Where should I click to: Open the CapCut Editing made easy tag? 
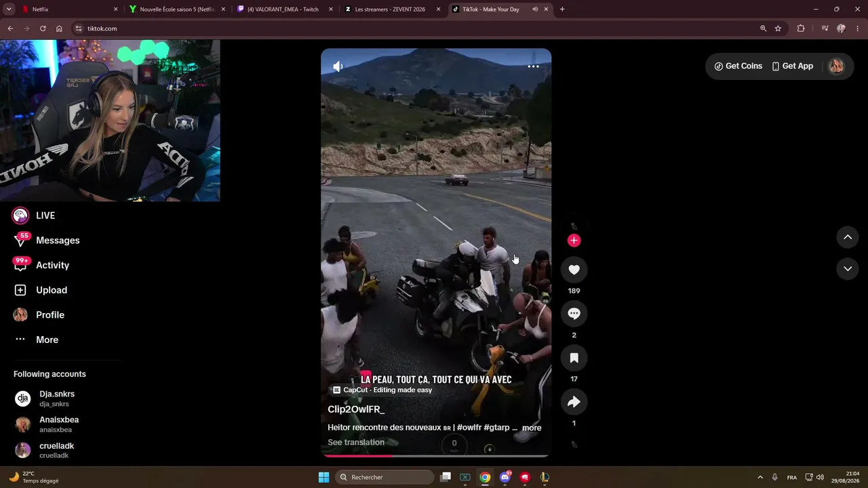(382, 390)
